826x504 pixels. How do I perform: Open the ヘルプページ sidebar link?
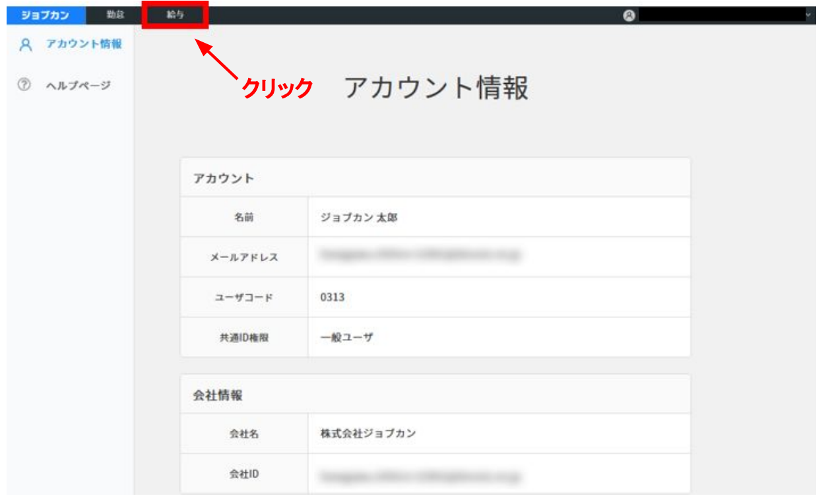pyautogui.click(x=78, y=86)
